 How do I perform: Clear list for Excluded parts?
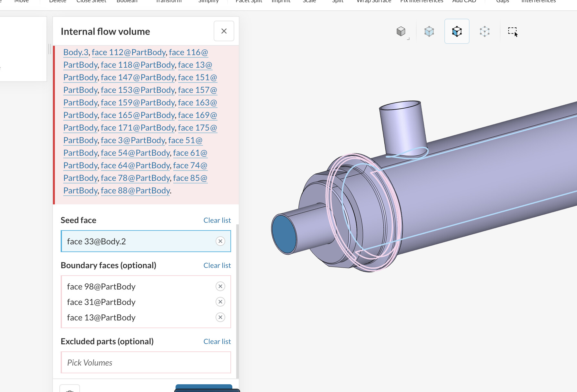(x=217, y=341)
